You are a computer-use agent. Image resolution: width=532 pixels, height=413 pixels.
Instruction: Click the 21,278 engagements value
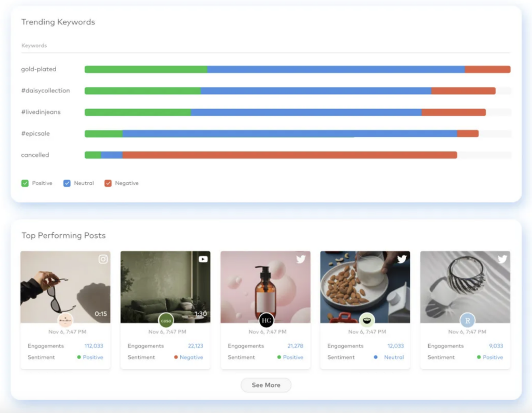click(295, 346)
